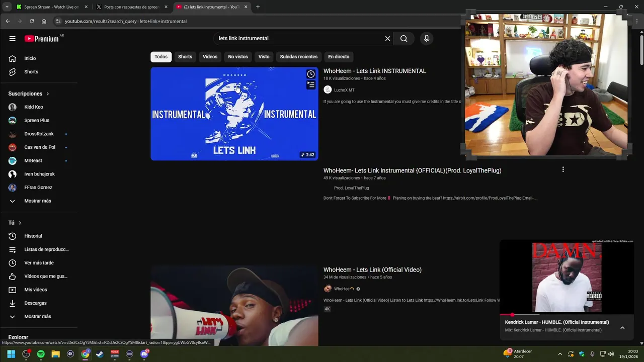Screen dimensions: 644x362
Task: Open a new browser tab
Action: tap(258, 7)
